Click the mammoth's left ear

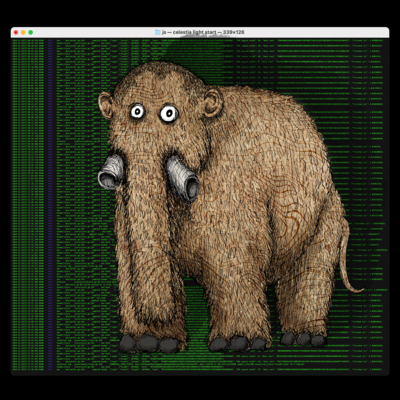(106, 106)
